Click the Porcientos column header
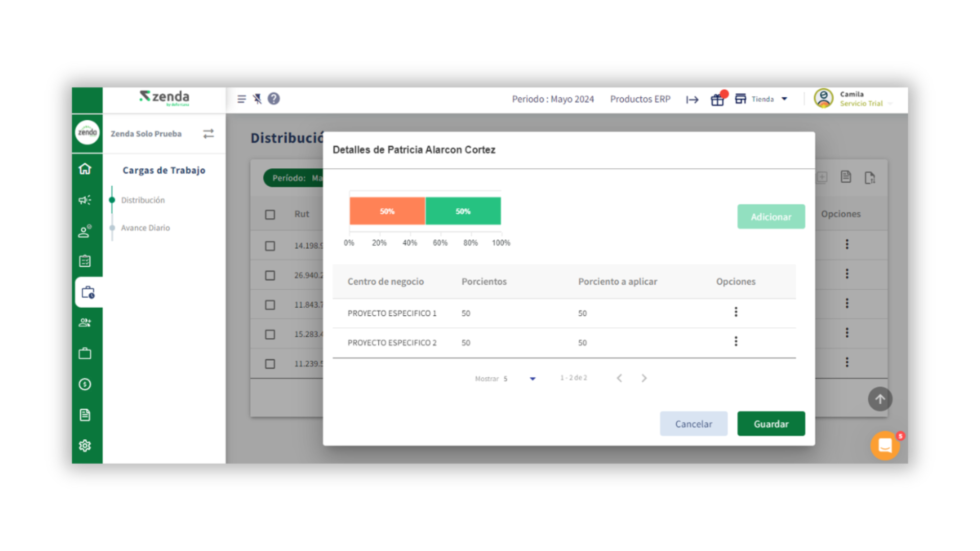The image size is (980, 551). tap(484, 282)
